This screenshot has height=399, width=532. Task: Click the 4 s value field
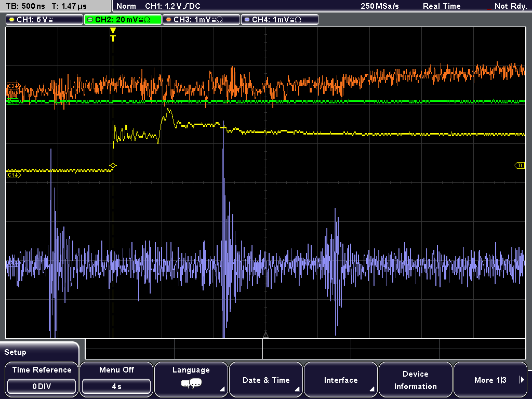(x=116, y=387)
